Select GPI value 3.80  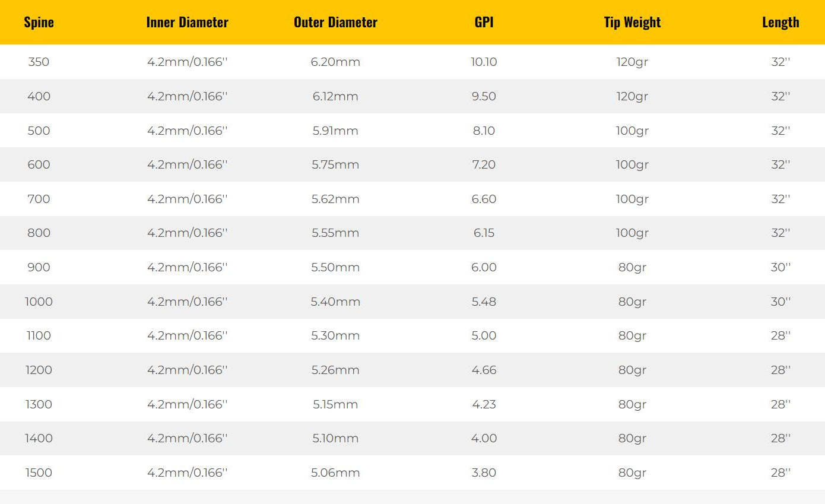(x=484, y=473)
